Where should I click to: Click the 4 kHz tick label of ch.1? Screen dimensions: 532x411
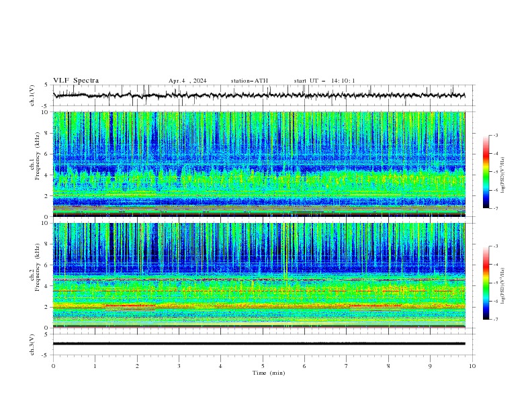(x=47, y=175)
